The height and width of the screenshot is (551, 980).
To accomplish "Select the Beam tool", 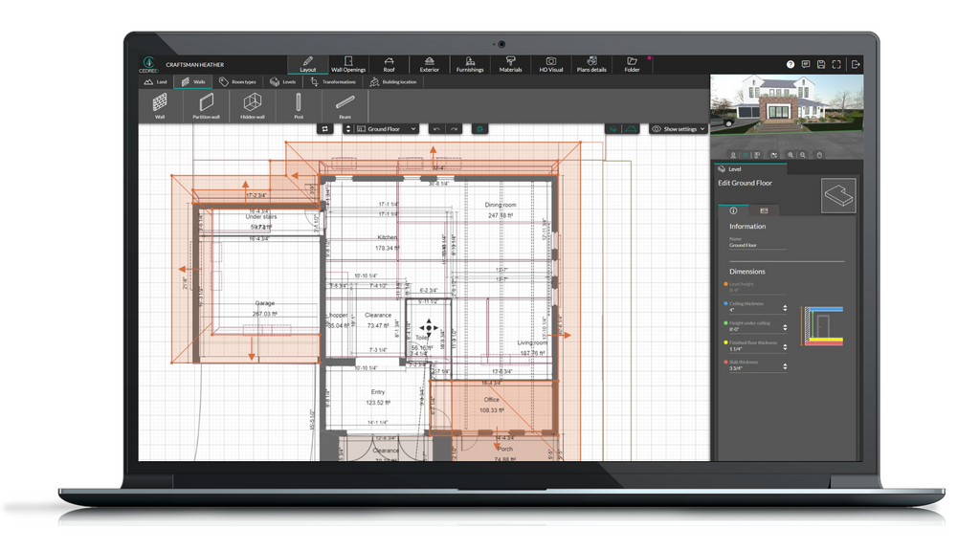I will (x=345, y=105).
